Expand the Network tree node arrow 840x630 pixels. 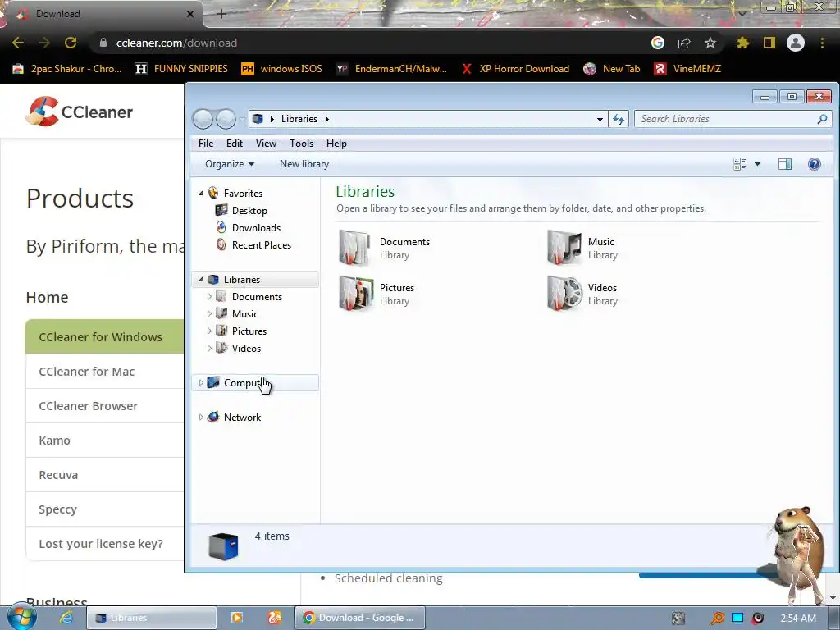point(201,418)
